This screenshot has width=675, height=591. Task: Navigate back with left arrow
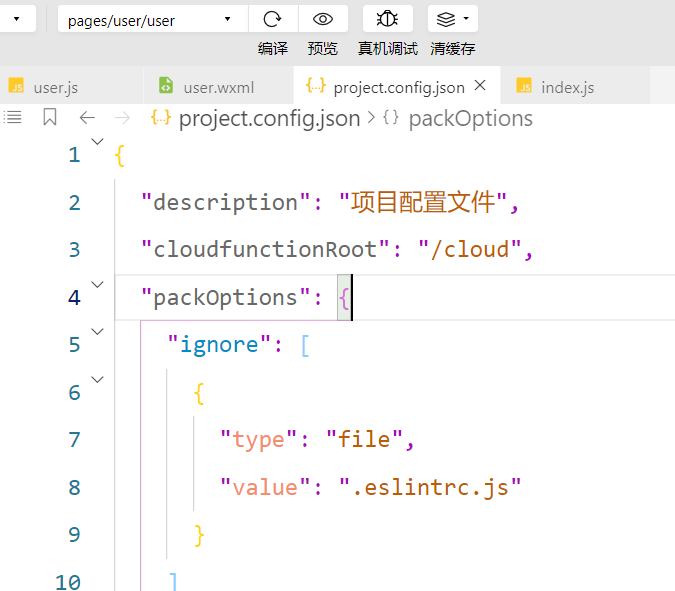pyautogui.click(x=87, y=118)
